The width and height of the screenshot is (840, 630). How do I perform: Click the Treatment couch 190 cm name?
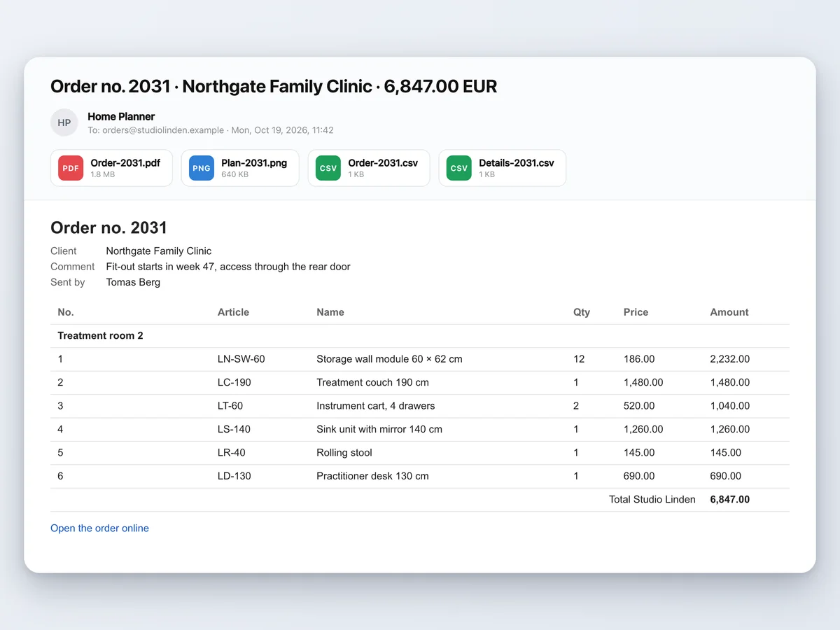[372, 382]
